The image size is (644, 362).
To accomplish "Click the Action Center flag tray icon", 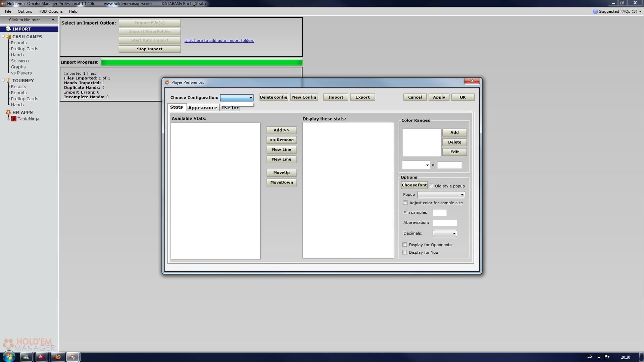I will point(607,357).
